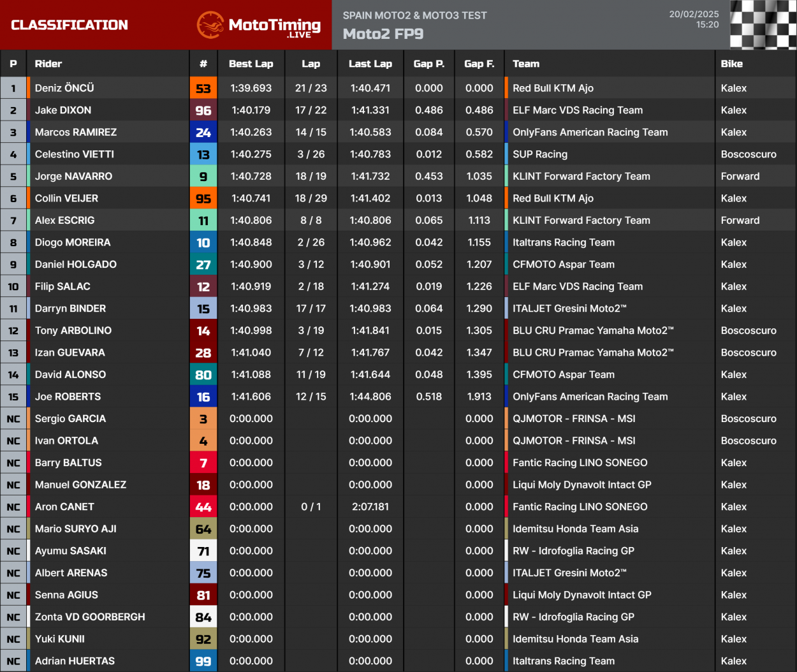Select Izan Guevara's number 28 plate
This screenshot has width=797, height=672.
coord(203,352)
